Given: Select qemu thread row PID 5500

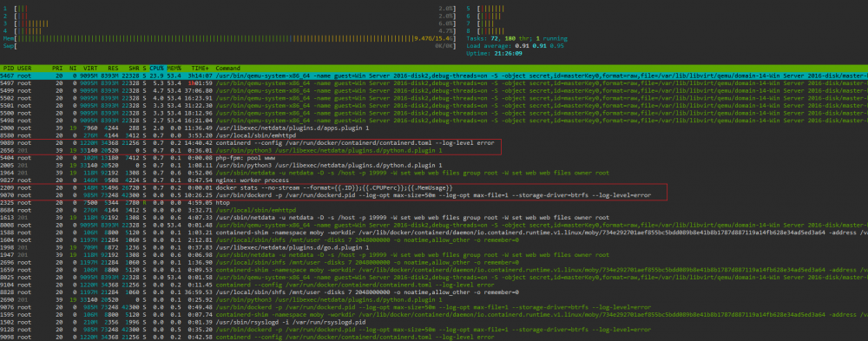Looking at the screenshot, I should pos(434,112).
